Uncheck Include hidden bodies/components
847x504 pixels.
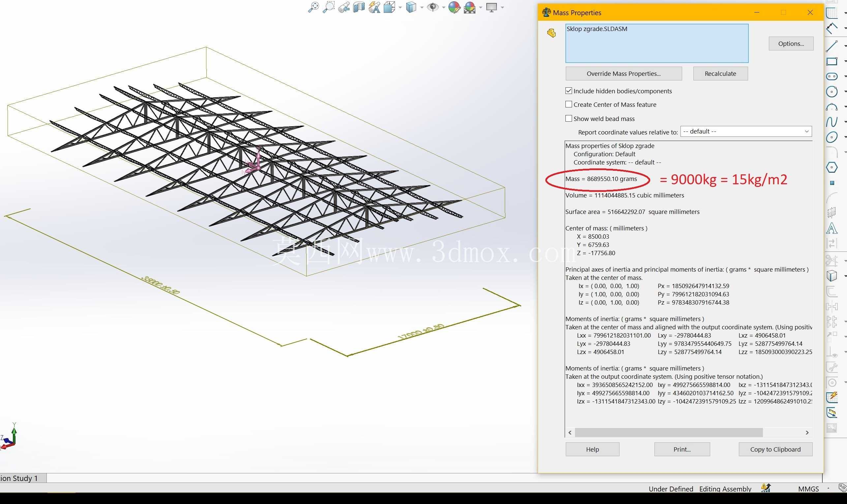click(x=568, y=91)
